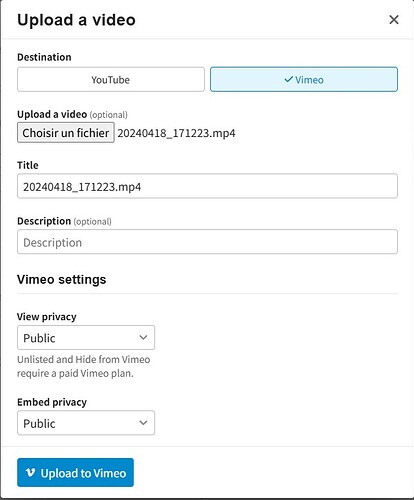
Task: Click the Description (optional) label
Action: point(64,221)
